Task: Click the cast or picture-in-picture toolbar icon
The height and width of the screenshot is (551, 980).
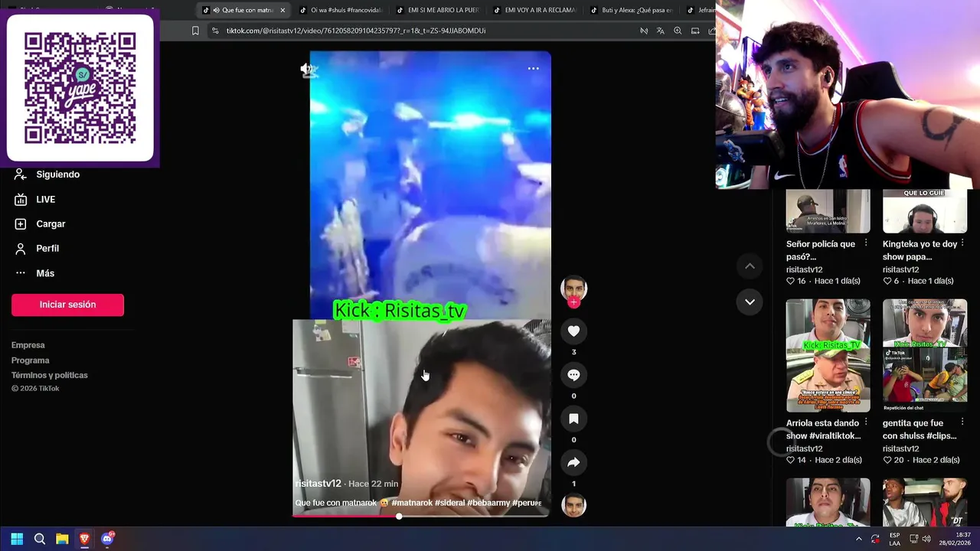Action: (695, 31)
